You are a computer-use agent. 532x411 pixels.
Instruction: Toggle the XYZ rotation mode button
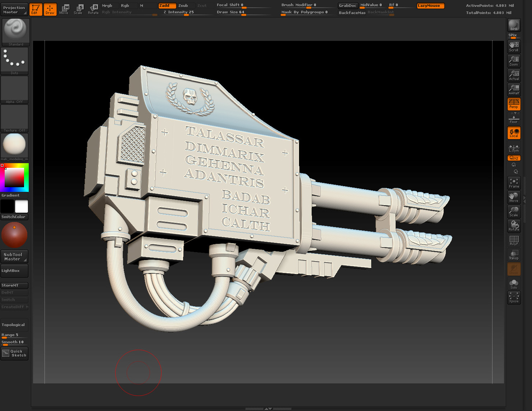click(514, 158)
